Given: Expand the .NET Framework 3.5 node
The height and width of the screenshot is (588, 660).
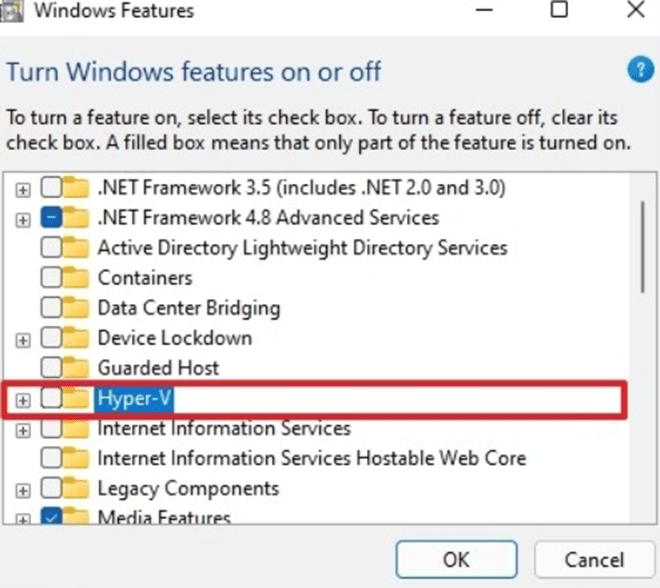Looking at the screenshot, I should [23, 190].
